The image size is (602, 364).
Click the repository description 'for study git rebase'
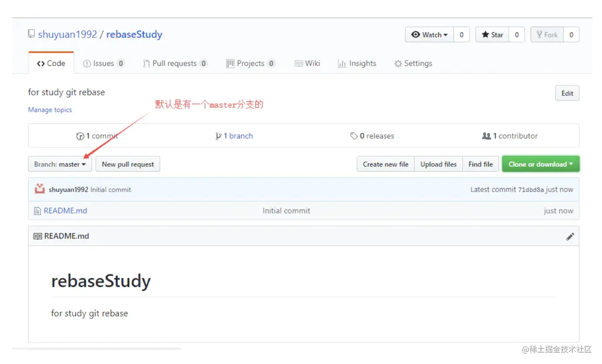pyautogui.click(x=66, y=92)
